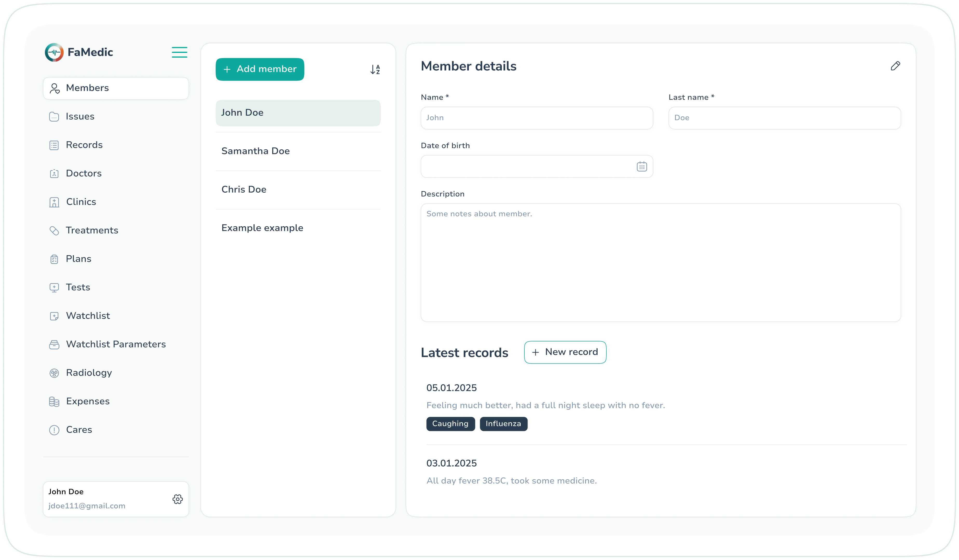
Task: Click the Influenza tag
Action: [503, 424]
